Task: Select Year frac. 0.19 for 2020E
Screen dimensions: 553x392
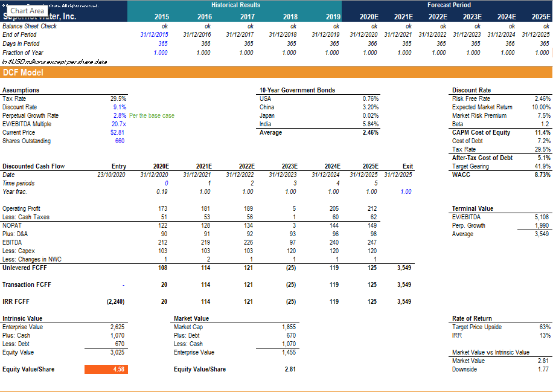Action: tap(162, 192)
